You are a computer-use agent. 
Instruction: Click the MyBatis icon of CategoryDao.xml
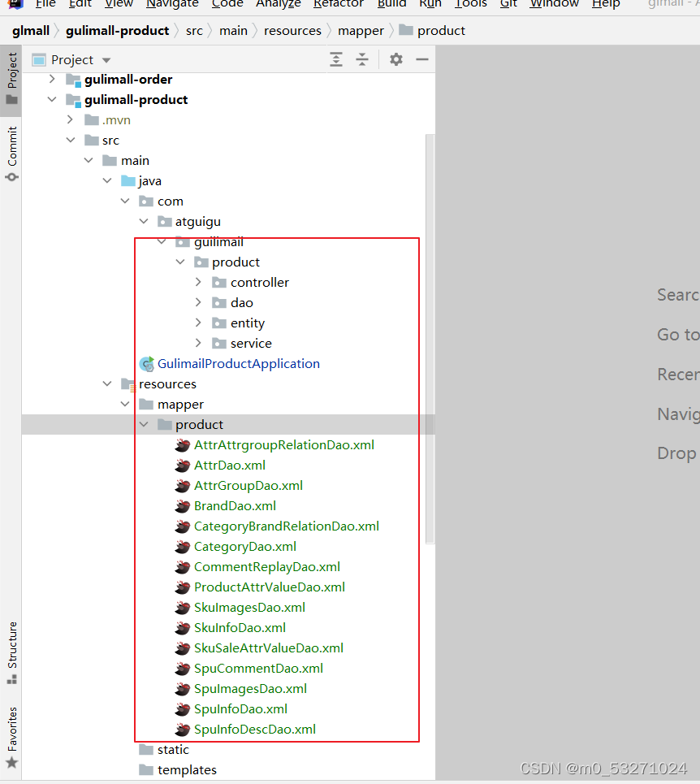pos(183,547)
